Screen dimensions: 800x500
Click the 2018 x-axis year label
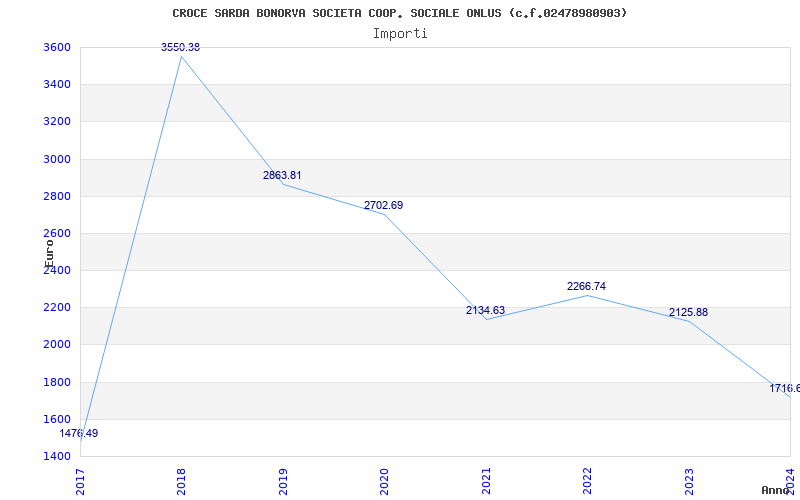point(181,481)
